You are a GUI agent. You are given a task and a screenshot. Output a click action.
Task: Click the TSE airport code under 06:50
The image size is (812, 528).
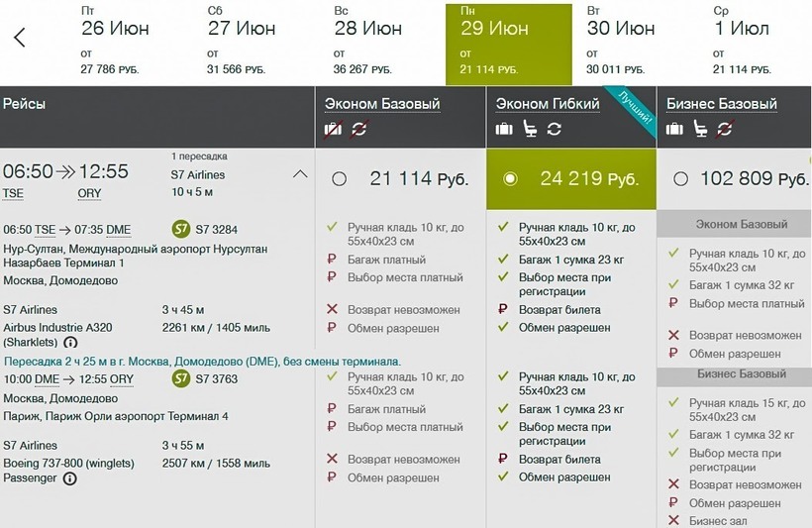click(x=13, y=193)
